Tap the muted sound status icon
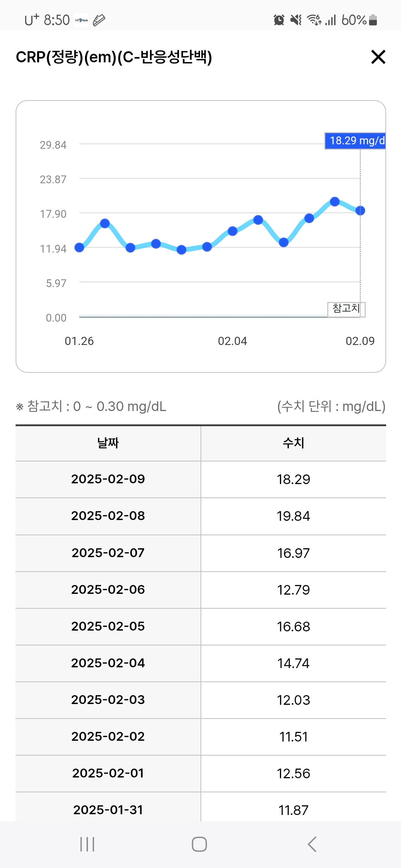 tap(296, 20)
